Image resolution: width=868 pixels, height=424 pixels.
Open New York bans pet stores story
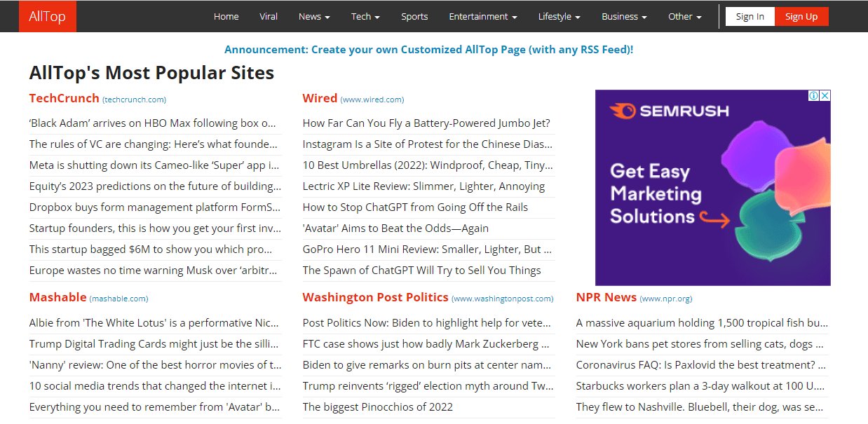699,344
